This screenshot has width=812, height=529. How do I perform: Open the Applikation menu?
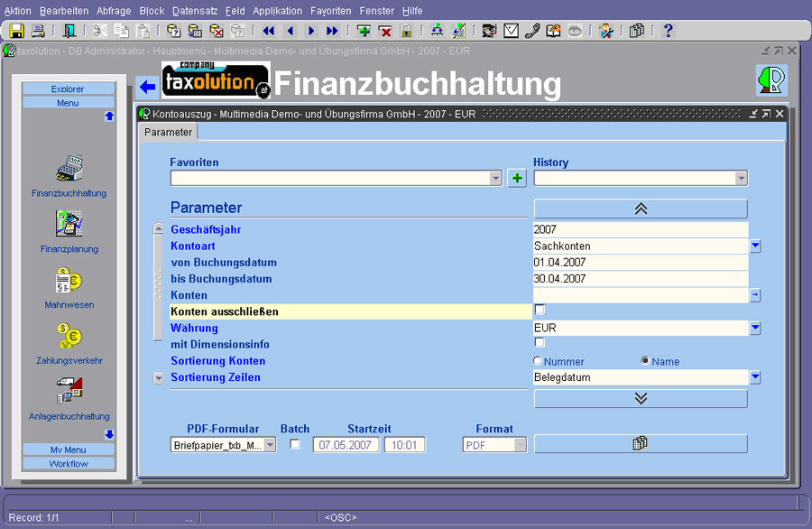coord(278,11)
